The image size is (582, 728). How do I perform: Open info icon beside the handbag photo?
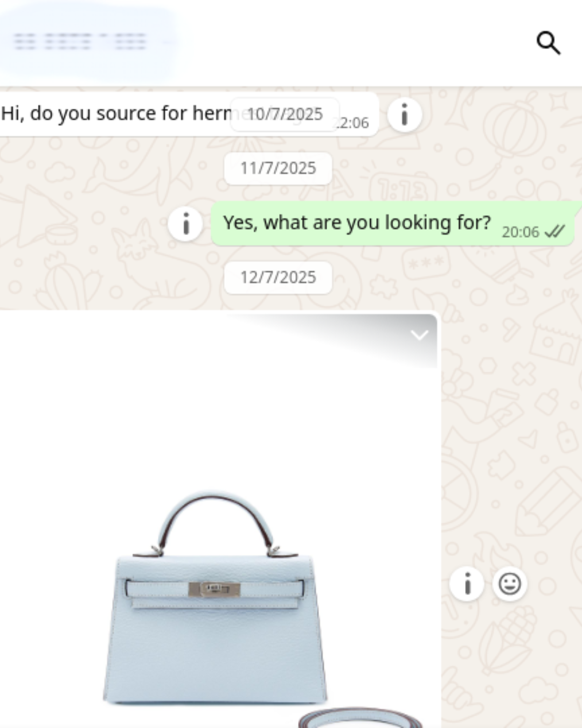pos(467,584)
